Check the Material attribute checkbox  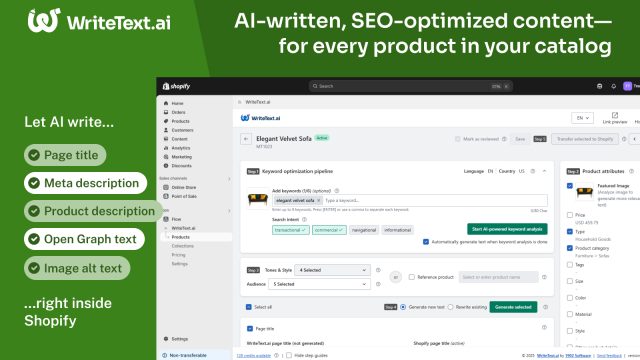point(570,314)
